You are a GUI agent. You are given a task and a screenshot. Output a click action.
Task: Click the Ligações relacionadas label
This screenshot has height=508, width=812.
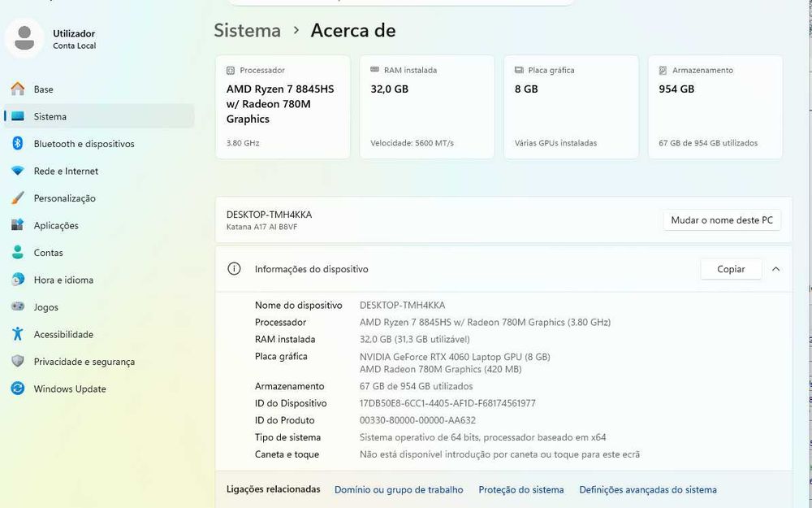click(274, 489)
